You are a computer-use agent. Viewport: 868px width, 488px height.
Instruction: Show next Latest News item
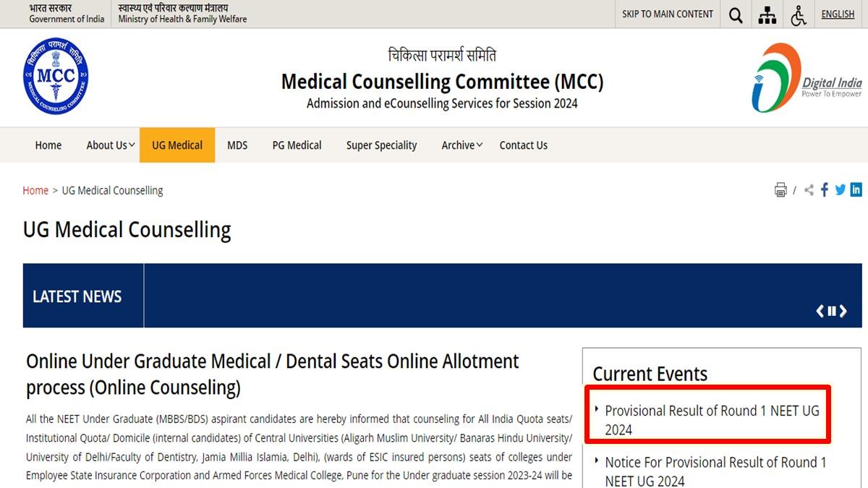843,311
